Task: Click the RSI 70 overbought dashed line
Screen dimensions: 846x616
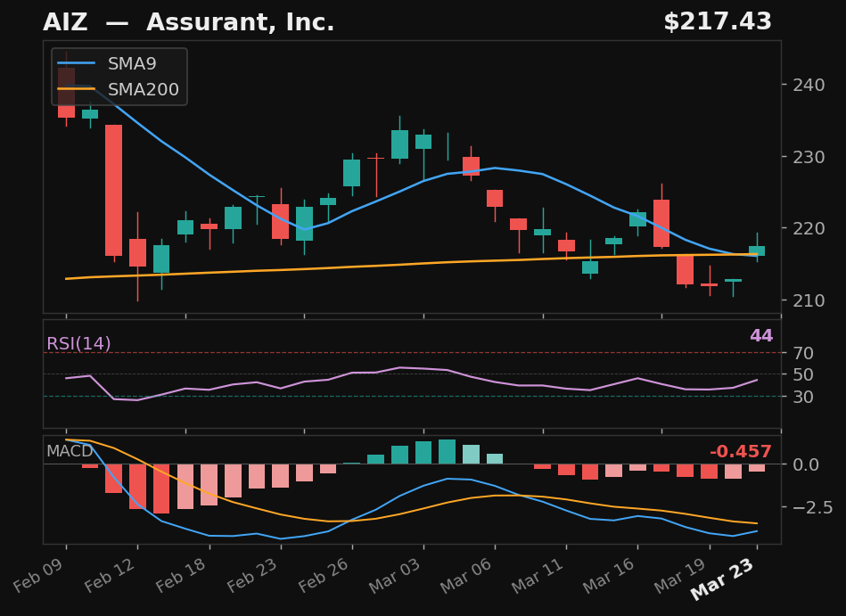Action: pyautogui.click(x=410, y=353)
